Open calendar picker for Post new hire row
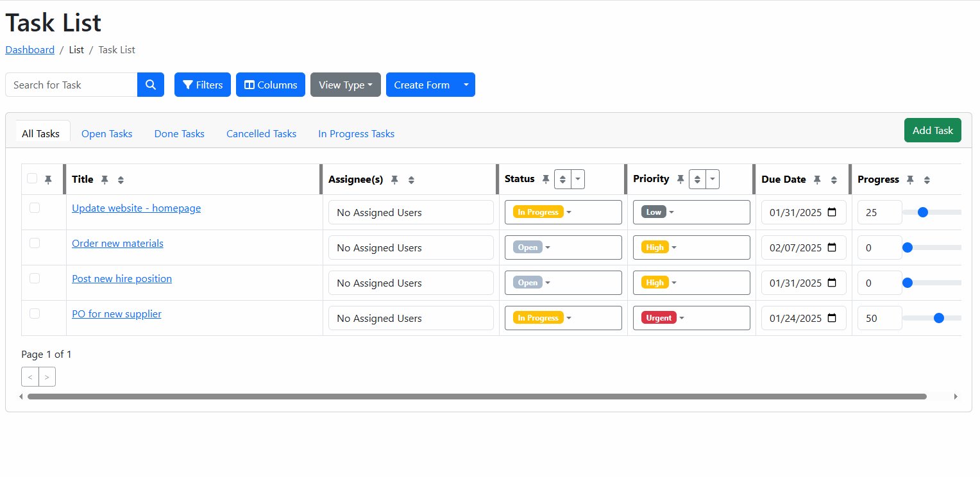The image size is (980, 477). point(832,283)
